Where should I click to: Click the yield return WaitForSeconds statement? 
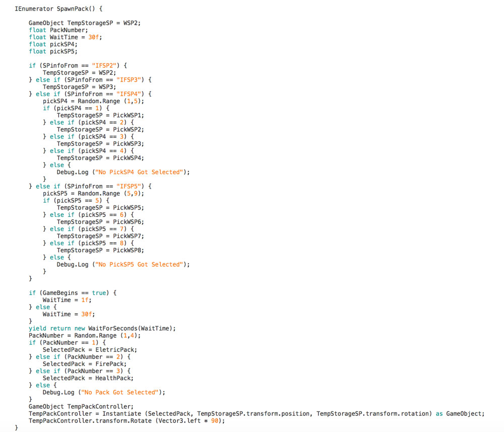tap(102, 328)
